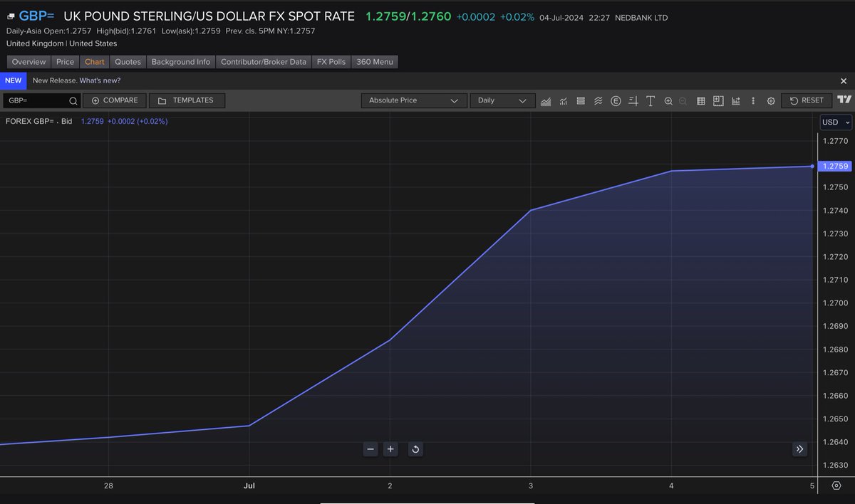Click the 04-Jul-2024 date text

pyautogui.click(x=563, y=18)
